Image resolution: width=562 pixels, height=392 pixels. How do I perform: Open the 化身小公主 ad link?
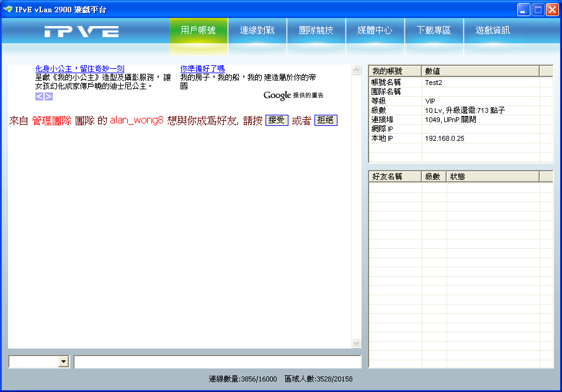point(79,68)
